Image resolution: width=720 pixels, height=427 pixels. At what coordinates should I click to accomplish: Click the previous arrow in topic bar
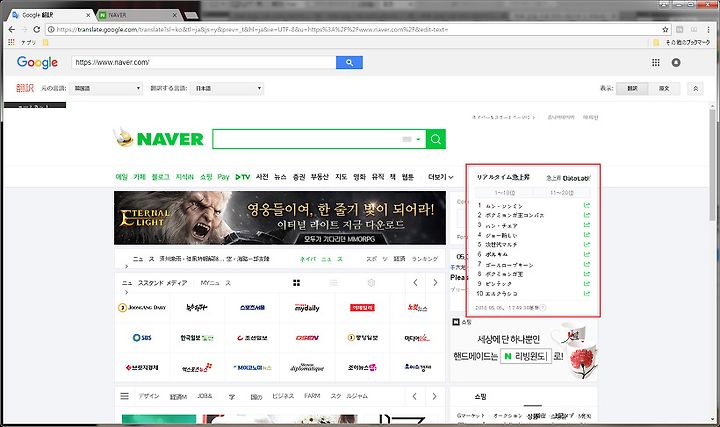(415, 396)
